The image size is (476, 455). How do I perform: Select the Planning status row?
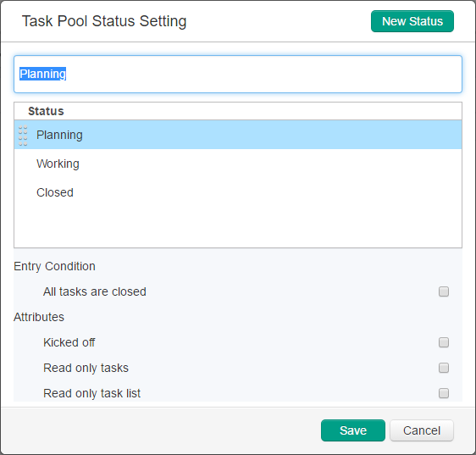238,135
